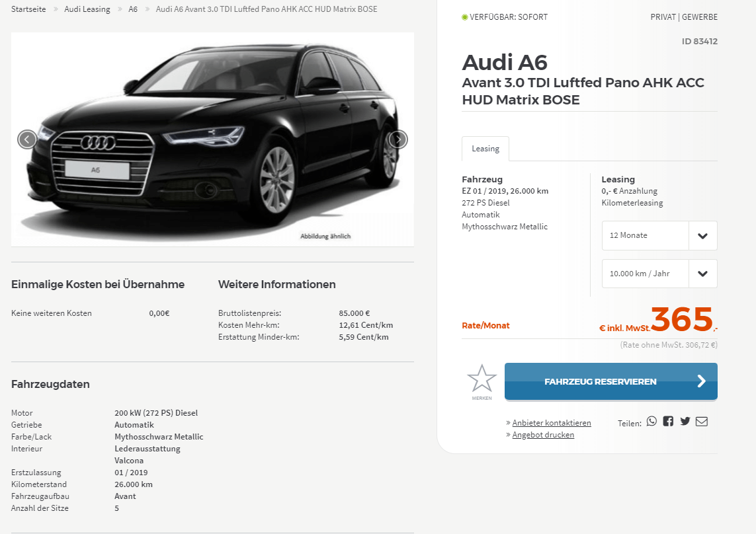
Task: Click Angebot drucken link
Action: coord(543,435)
